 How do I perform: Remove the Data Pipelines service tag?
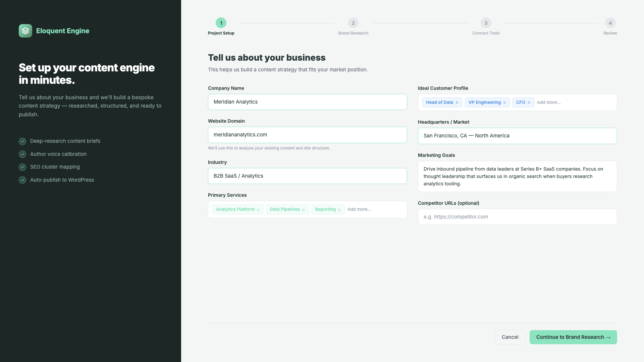(304, 210)
